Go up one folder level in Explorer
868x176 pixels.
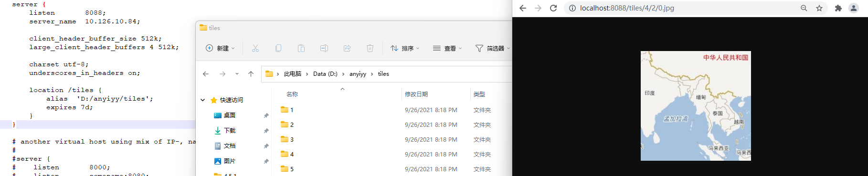point(251,74)
